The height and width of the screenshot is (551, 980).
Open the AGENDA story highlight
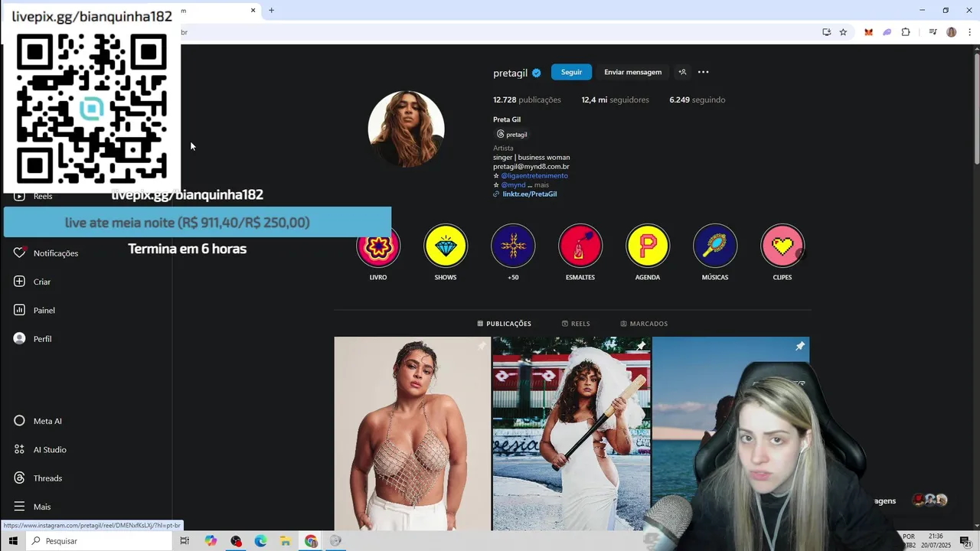[648, 246]
